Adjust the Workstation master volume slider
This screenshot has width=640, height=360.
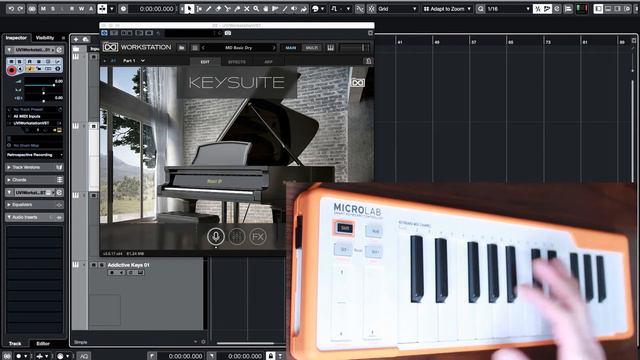coord(353,48)
